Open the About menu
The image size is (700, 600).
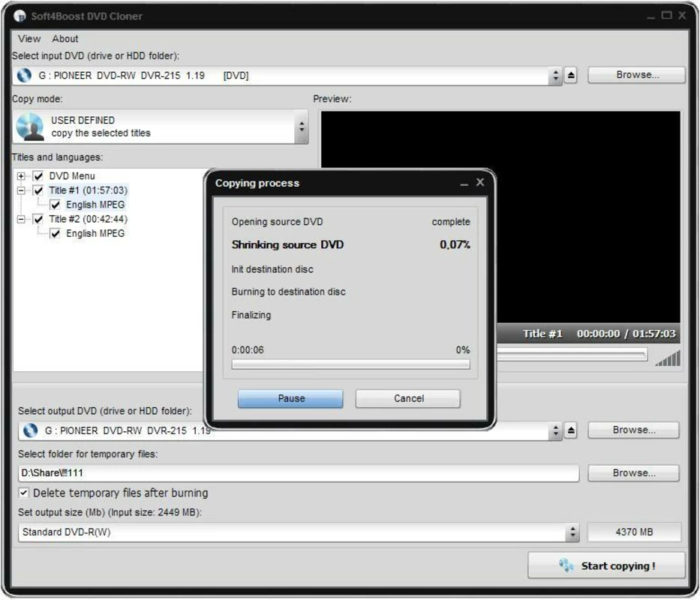[x=65, y=39]
